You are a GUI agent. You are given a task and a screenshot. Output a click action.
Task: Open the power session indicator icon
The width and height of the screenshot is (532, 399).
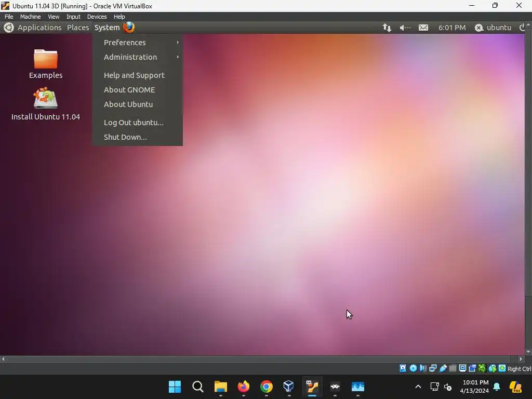tap(522, 28)
